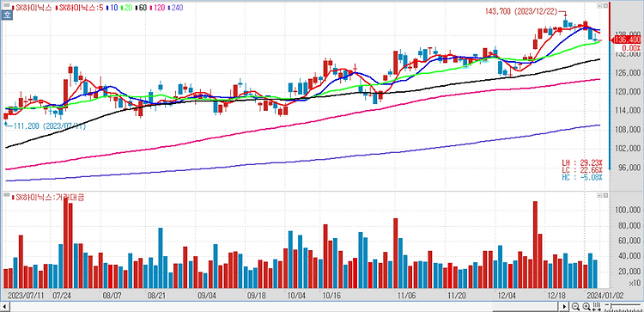This screenshot has height=312, width=644.
Task: Click the 10/04 date axis label
Action: 296,295
